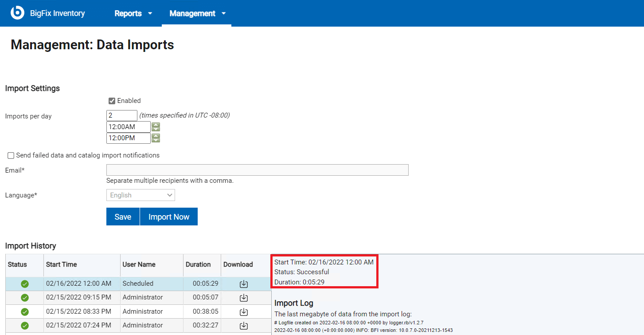The image size is (644, 335).
Task: Click the success status icon for the 08:33 PM import
Action: point(24,311)
